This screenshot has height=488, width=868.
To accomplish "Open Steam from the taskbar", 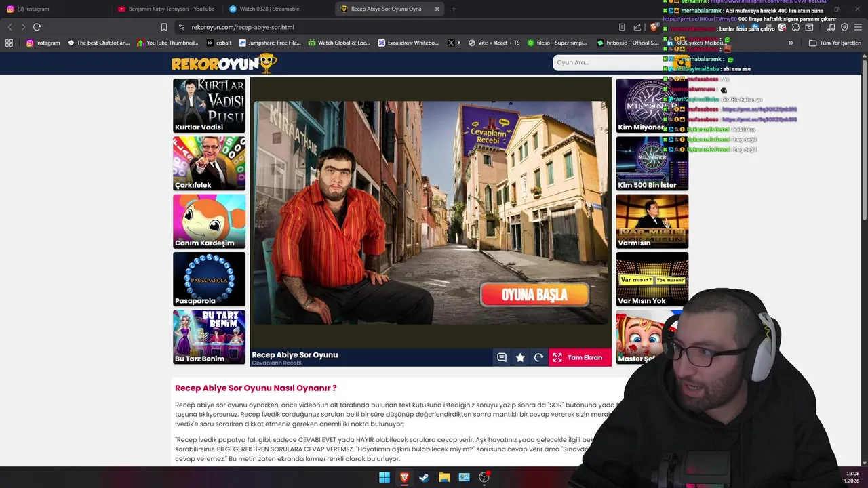I will coord(424,477).
